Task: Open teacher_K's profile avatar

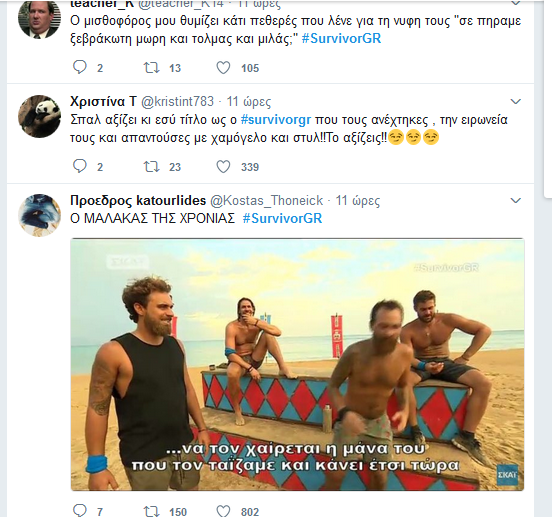Action: point(39,18)
